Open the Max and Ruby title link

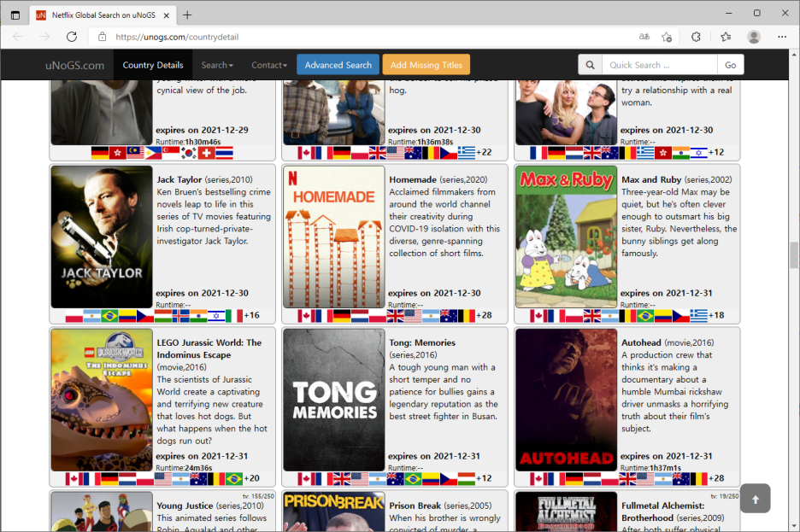[651, 179]
